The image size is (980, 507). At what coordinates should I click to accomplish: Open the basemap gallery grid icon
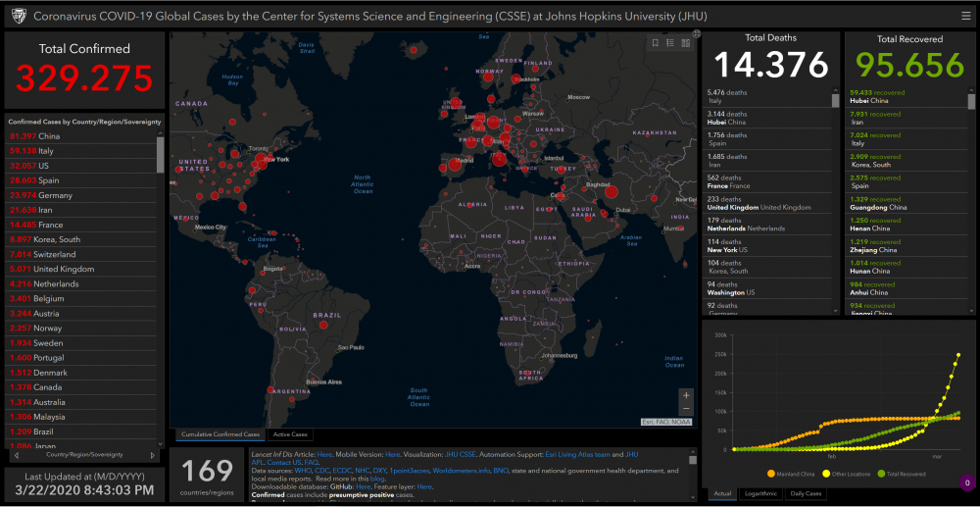[x=684, y=42]
